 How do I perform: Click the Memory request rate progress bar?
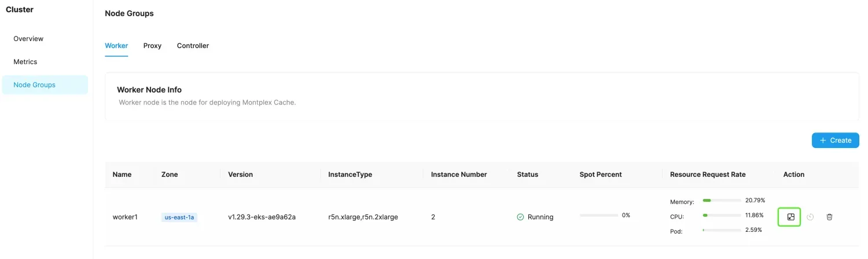pyautogui.click(x=722, y=200)
